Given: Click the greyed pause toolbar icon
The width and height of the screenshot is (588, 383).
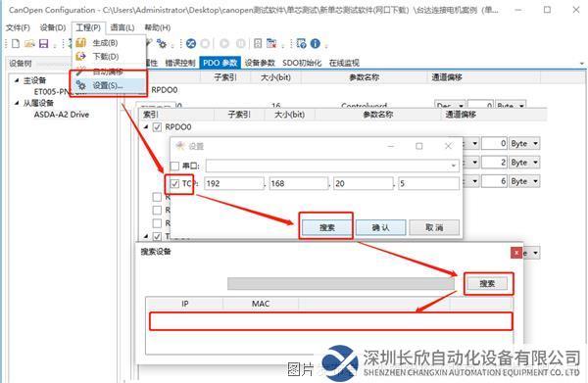Looking at the screenshot, I should [240, 43].
